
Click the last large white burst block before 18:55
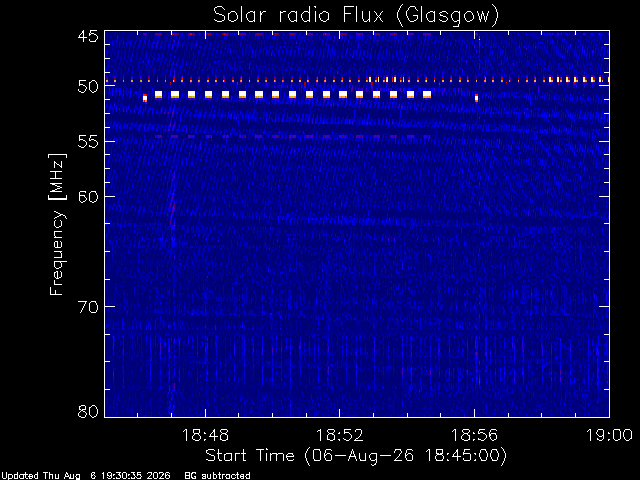point(427,95)
